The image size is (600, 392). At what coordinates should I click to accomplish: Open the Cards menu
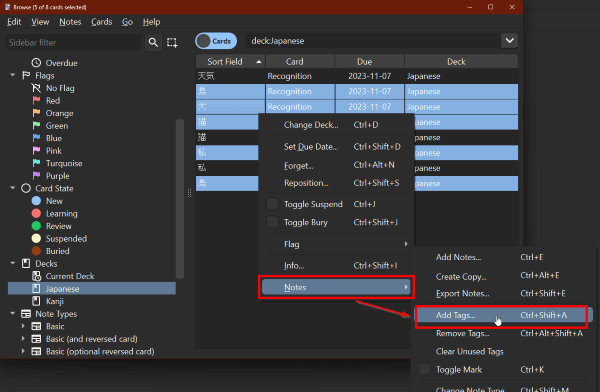click(101, 22)
